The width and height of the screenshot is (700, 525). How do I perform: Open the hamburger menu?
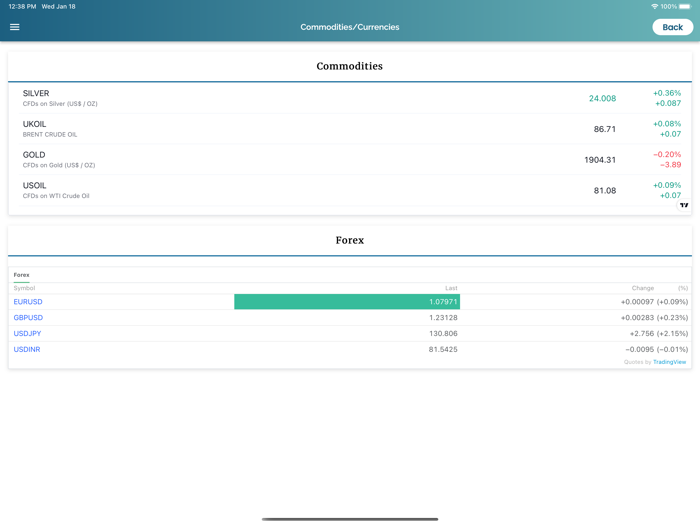(x=15, y=27)
